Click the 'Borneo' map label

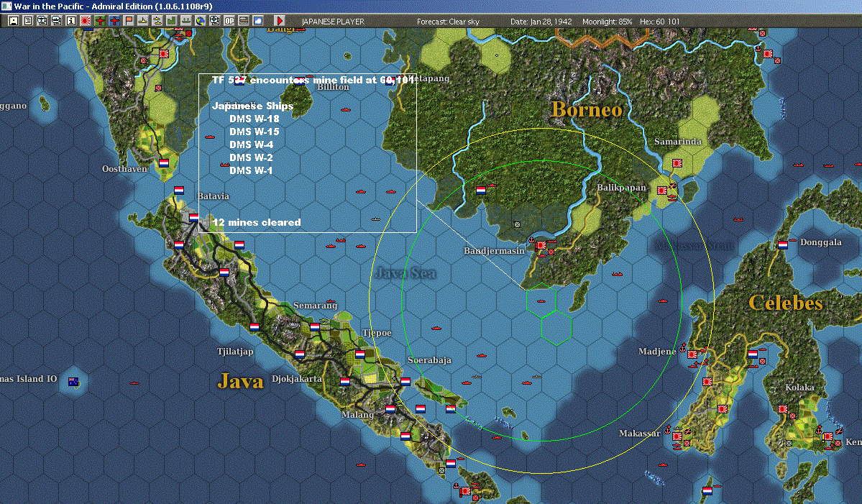(x=587, y=109)
